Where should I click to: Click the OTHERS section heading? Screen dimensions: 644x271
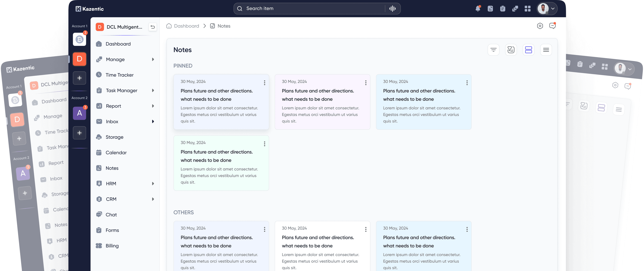183,212
